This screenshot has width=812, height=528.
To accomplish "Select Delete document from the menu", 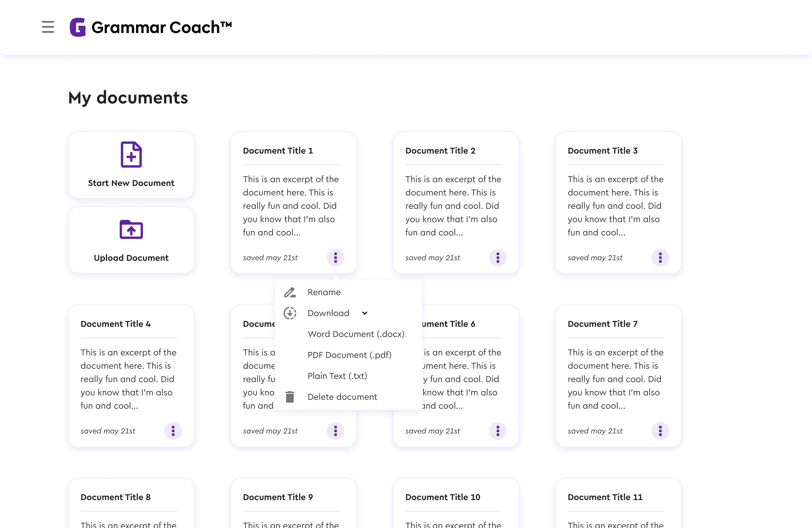I will point(342,397).
